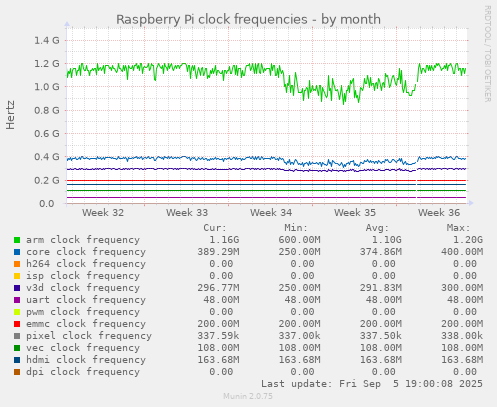Click the '1.0 G' y-axis label
The image size is (497, 407).
point(47,87)
